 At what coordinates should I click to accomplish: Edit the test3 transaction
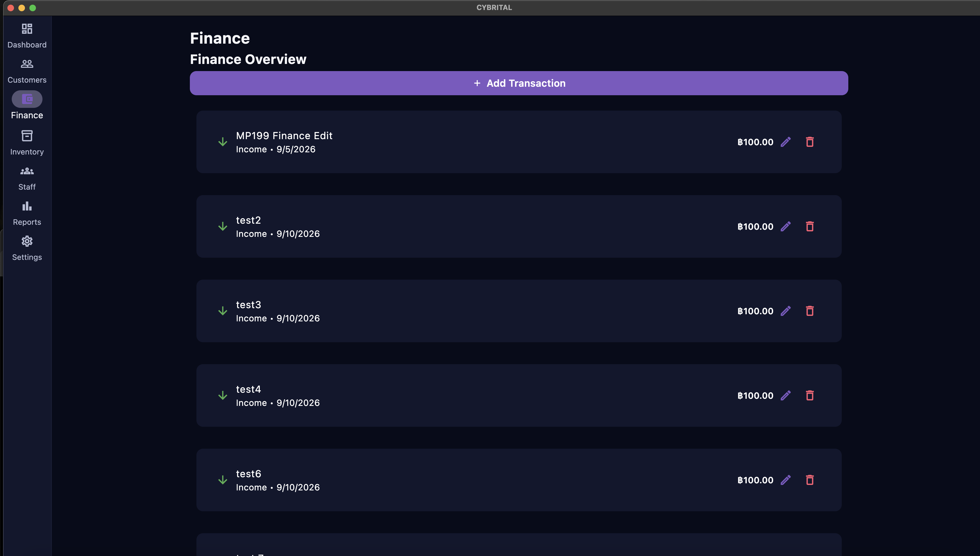[786, 311]
